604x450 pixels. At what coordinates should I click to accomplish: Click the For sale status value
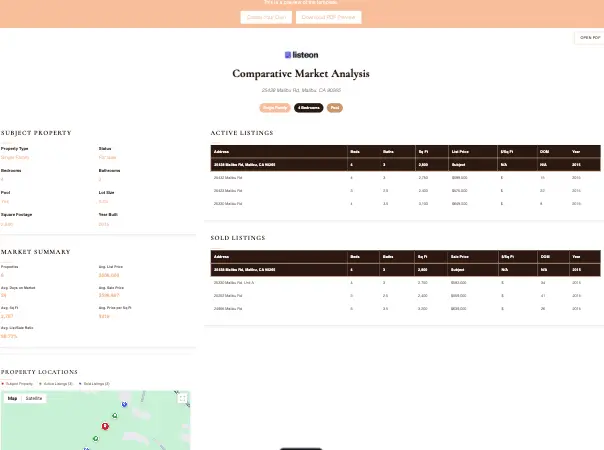pyautogui.click(x=107, y=157)
